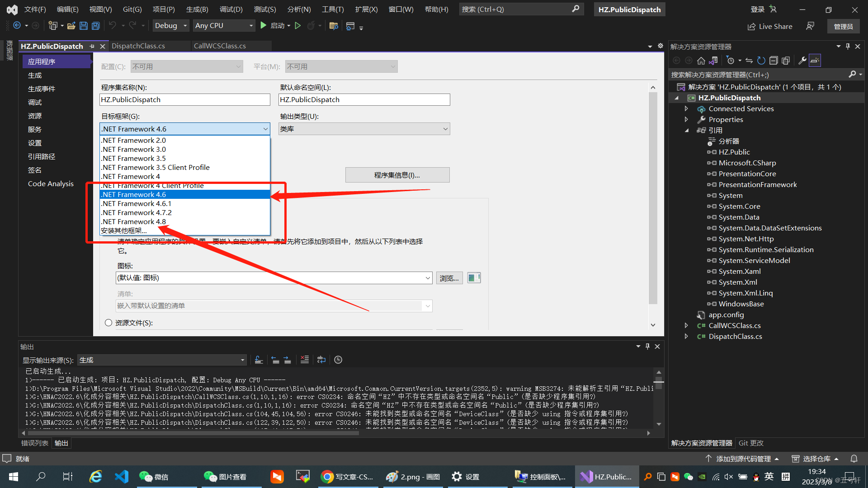Click the find in files folder icon

pyautogui.click(x=334, y=26)
